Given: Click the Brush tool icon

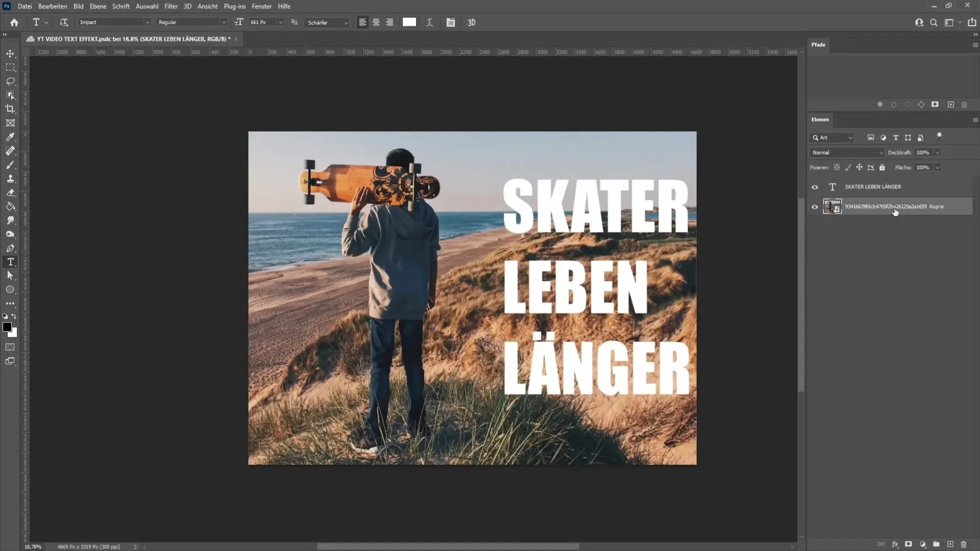Looking at the screenshot, I should (9, 165).
